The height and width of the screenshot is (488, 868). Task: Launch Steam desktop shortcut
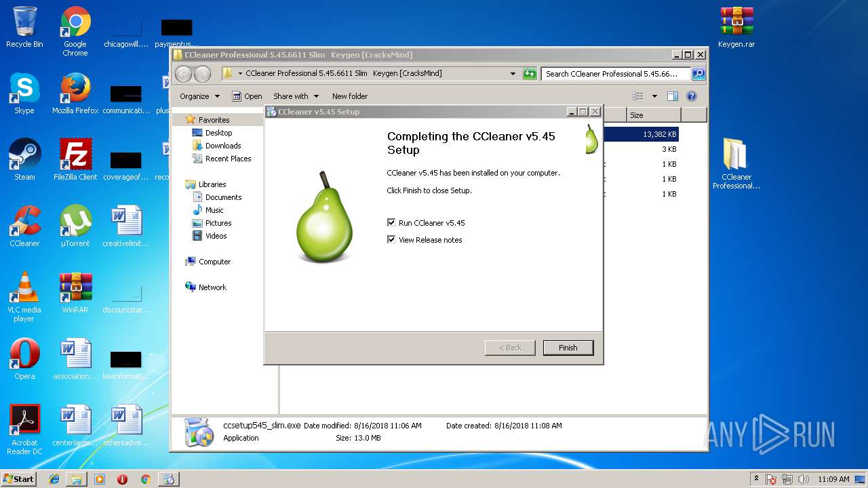pyautogui.click(x=24, y=161)
